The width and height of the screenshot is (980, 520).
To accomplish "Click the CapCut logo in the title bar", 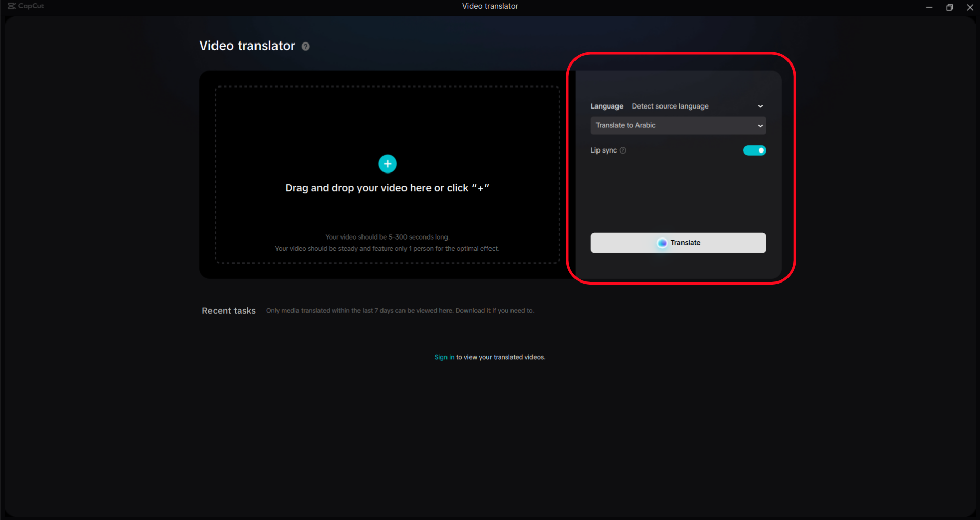I will click(x=25, y=6).
